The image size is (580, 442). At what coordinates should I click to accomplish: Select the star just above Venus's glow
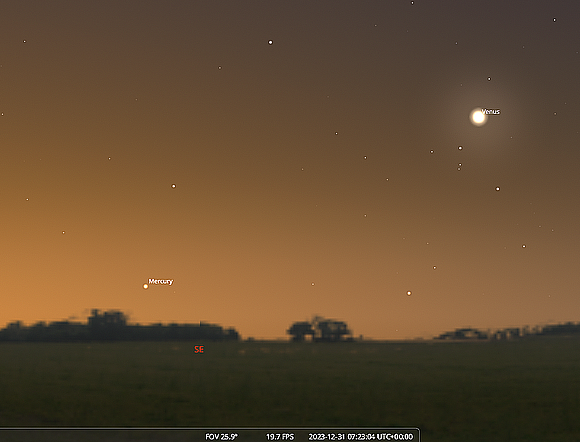click(x=489, y=79)
